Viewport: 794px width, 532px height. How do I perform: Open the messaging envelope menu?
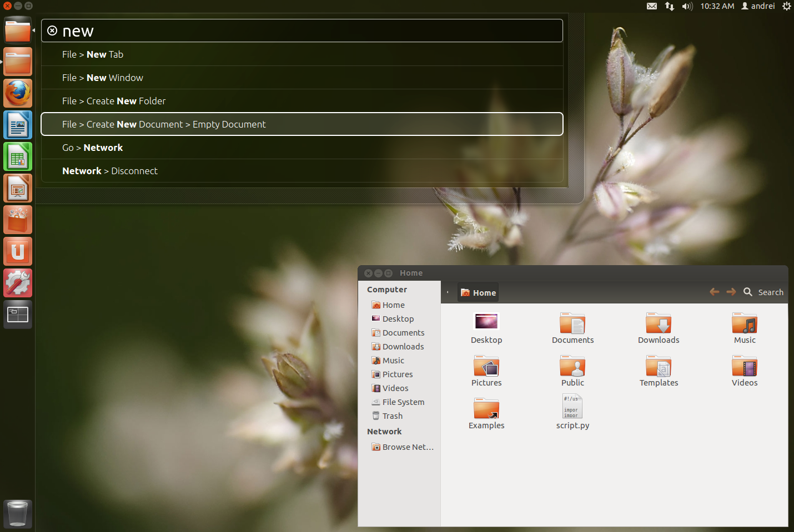tap(651, 6)
